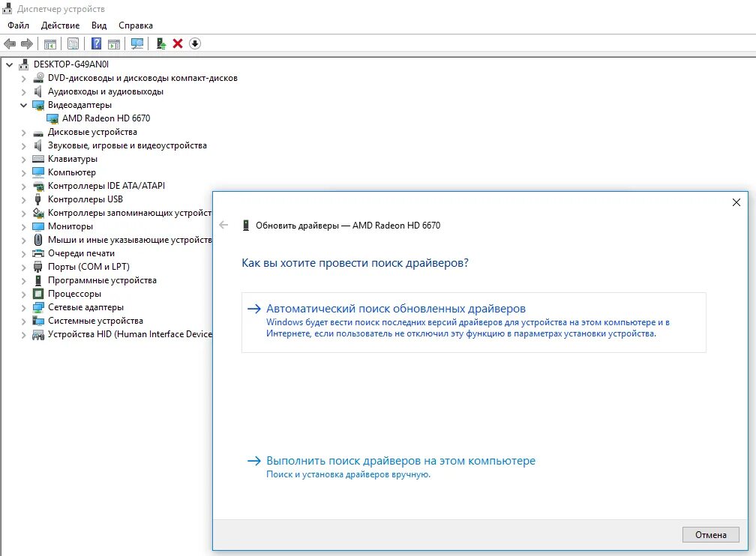
Task: Click the Системные устройства icon
Action: (x=38, y=321)
